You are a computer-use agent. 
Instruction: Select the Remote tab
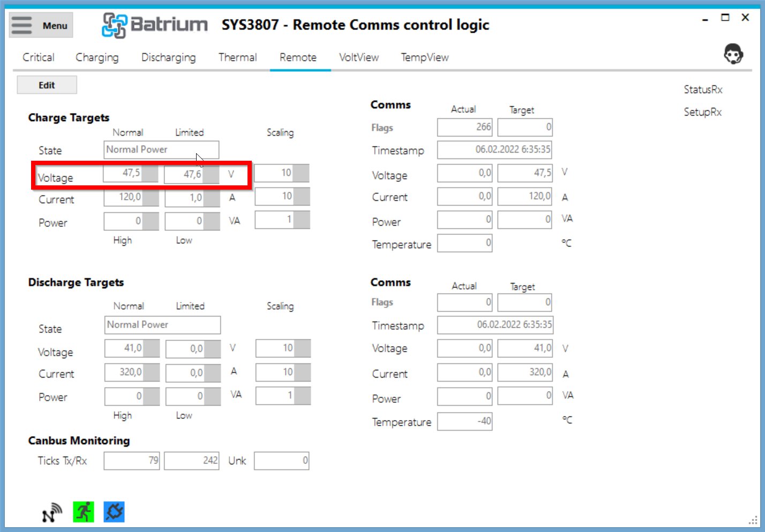click(x=298, y=57)
